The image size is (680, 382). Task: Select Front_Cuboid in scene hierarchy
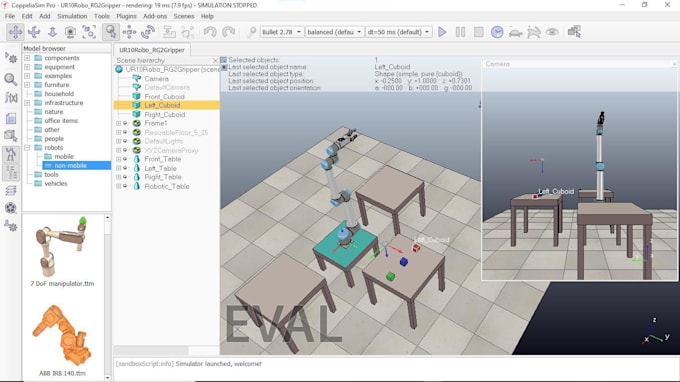(164, 97)
